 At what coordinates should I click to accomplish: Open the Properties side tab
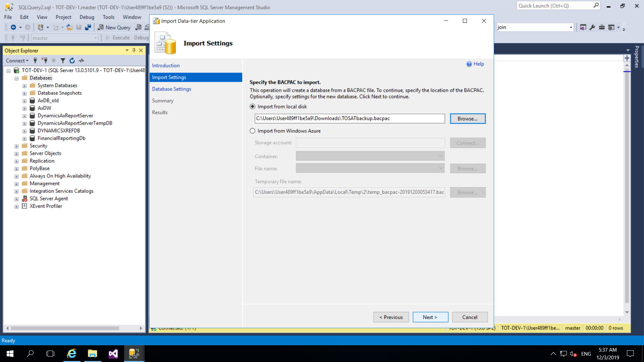coord(637,57)
